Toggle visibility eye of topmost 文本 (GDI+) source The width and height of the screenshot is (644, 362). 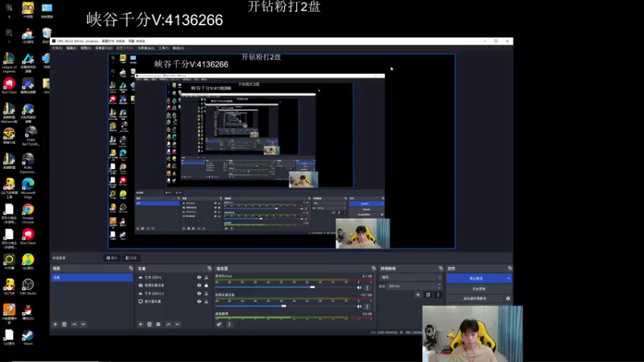point(199,278)
